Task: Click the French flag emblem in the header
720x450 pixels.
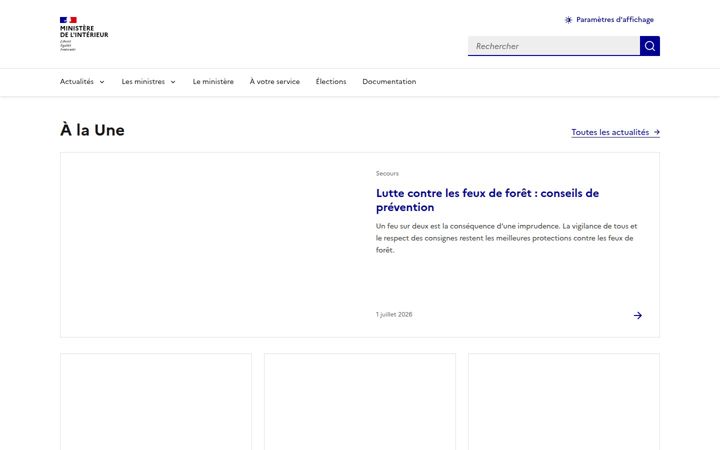Action: click(68, 20)
